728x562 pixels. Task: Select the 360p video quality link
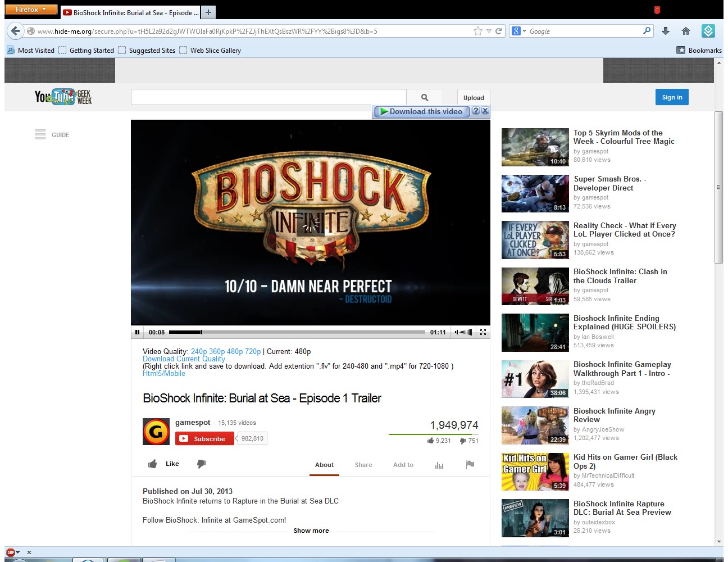[x=217, y=351]
